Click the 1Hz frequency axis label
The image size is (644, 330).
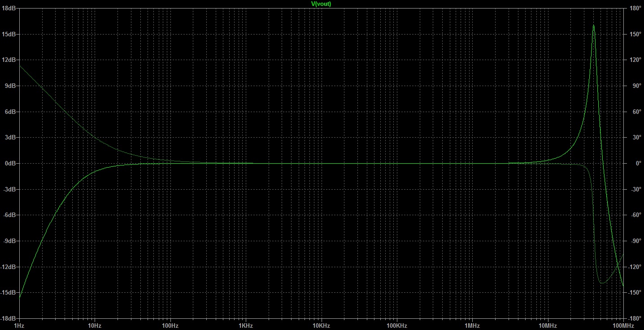click(x=19, y=325)
